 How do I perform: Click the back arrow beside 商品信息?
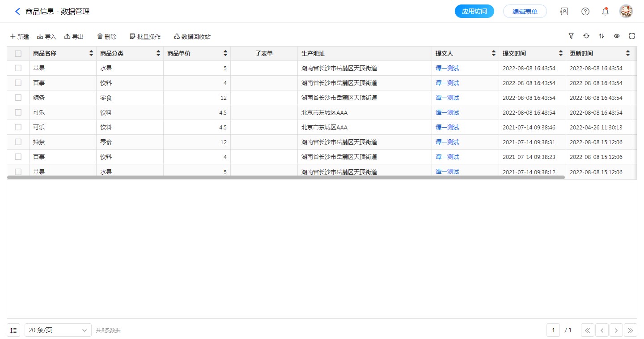(x=17, y=12)
